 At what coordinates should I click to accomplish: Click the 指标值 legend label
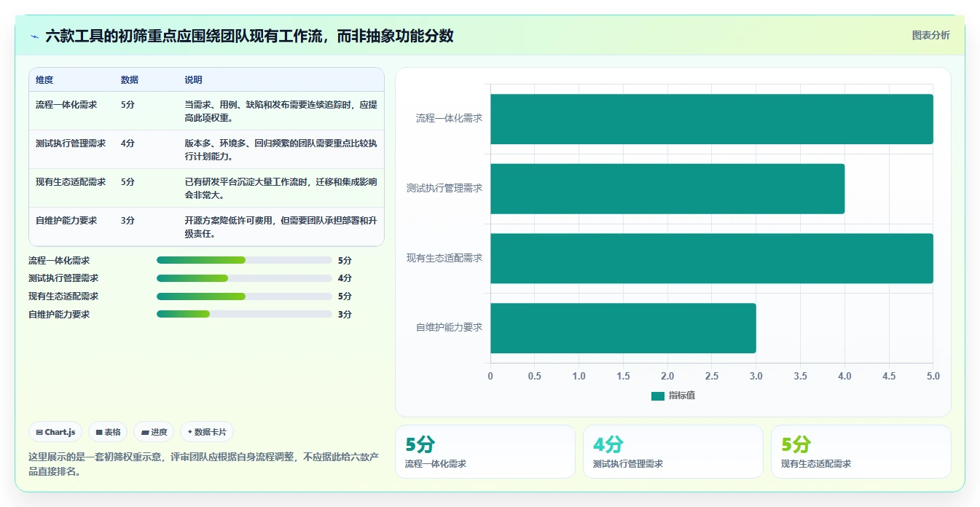[x=682, y=396]
